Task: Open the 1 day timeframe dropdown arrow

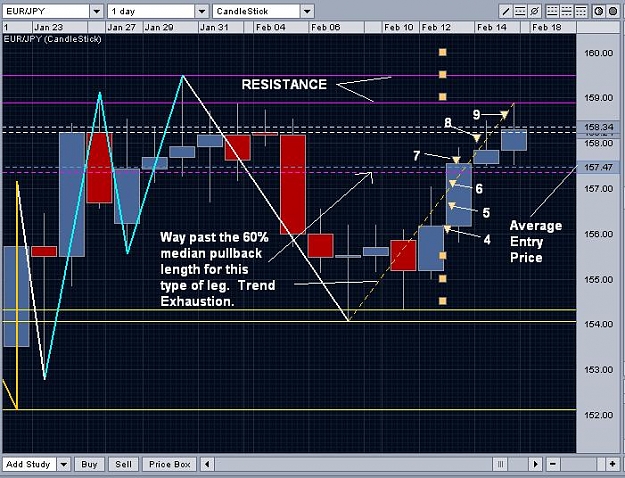Action: click(202, 11)
